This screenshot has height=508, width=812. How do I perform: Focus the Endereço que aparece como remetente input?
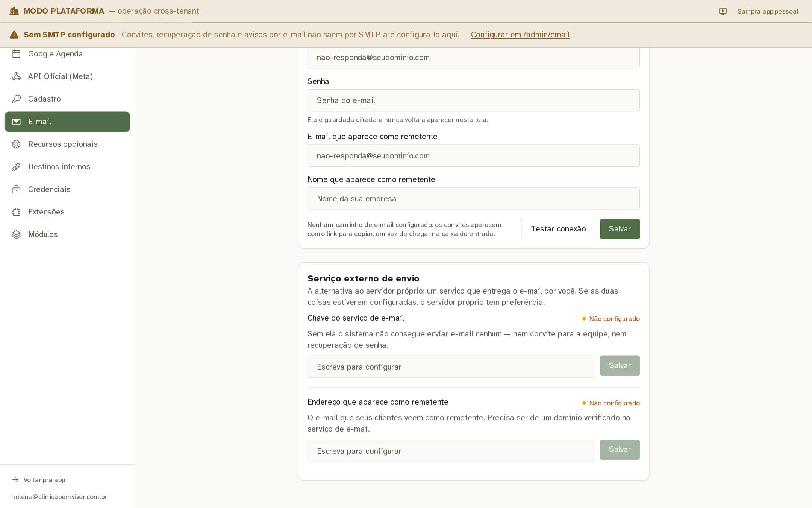(451, 451)
